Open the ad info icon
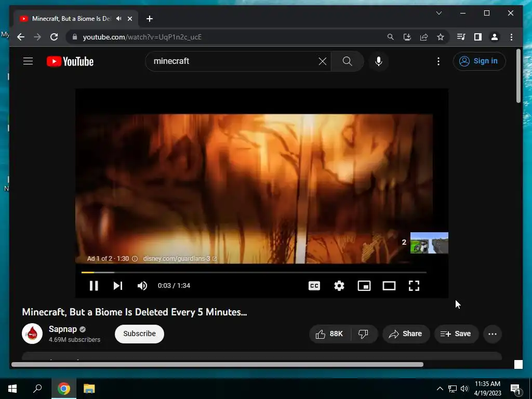 click(x=135, y=259)
